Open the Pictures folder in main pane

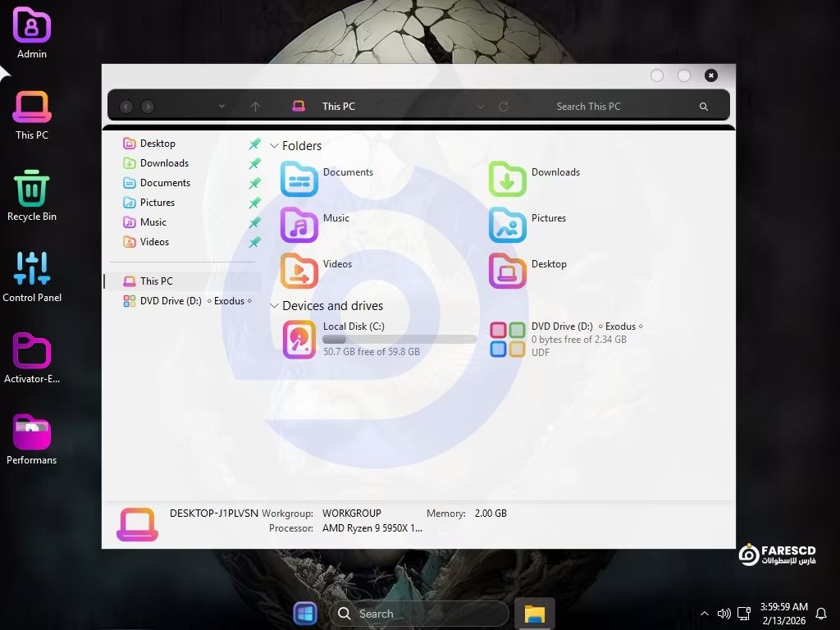507,225
